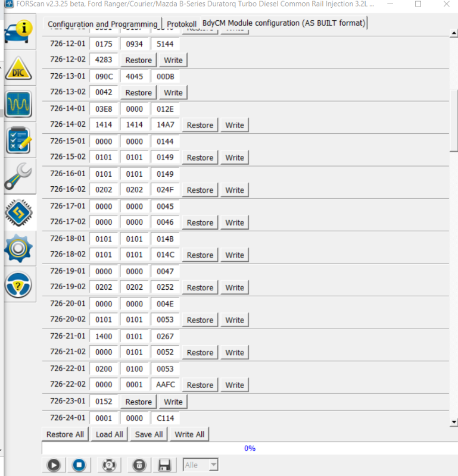Click Write for block 726-14-02
This screenshot has width=458, height=476.
pyautogui.click(x=235, y=125)
